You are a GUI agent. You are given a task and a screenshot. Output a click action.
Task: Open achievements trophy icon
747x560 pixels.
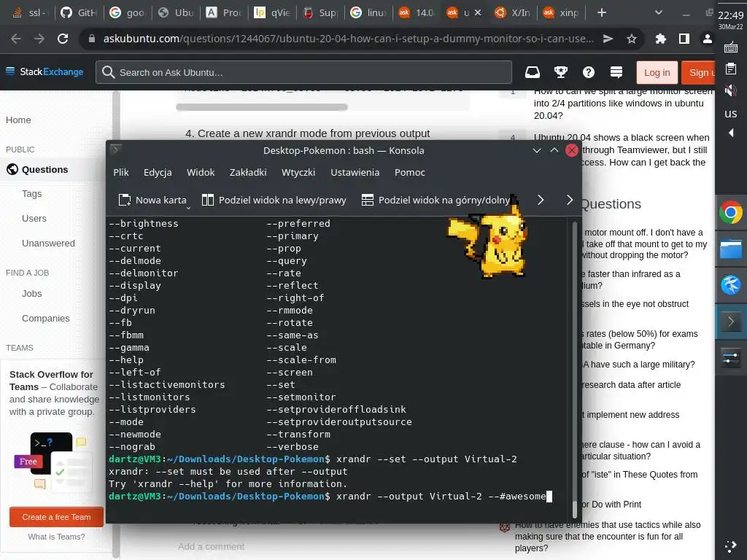point(561,72)
